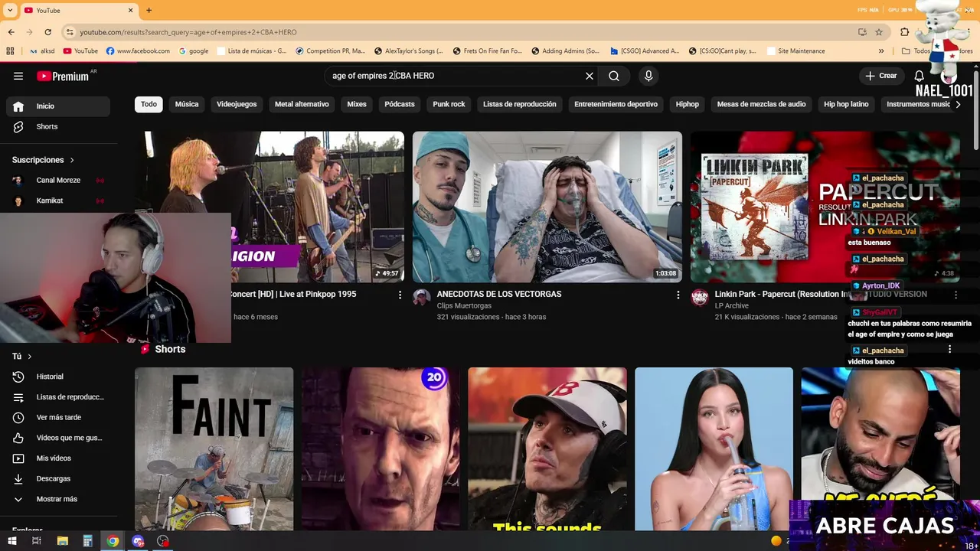980x551 pixels.
Task: Open the YouTube bookmark in bookmarks bar
Action: [80, 51]
